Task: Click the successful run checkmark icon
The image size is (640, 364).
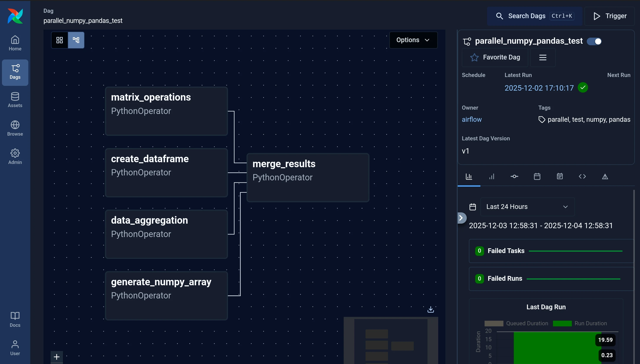Action: [x=583, y=88]
